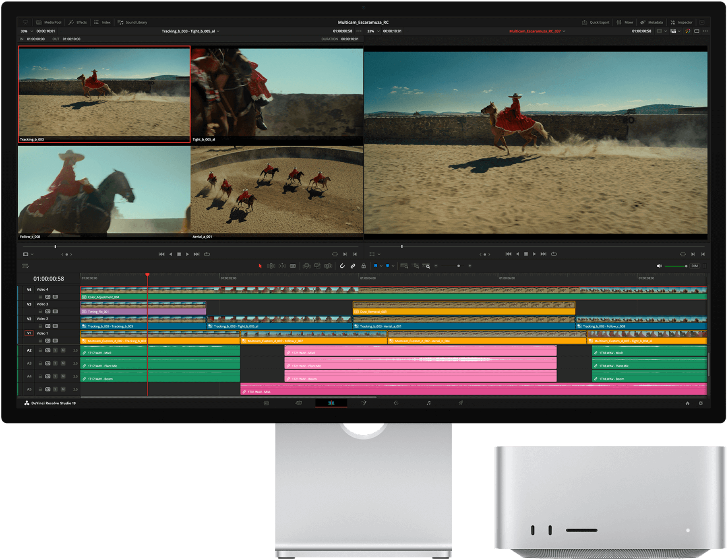Click the Quick Export button
This screenshot has width=728, height=560.
(596, 23)
